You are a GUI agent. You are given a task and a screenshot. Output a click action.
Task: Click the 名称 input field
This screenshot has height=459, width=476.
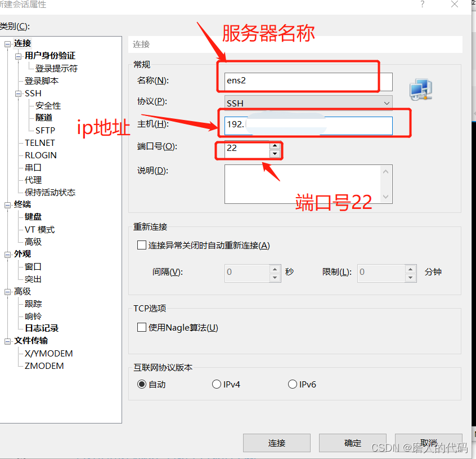[x=308, y=82]
